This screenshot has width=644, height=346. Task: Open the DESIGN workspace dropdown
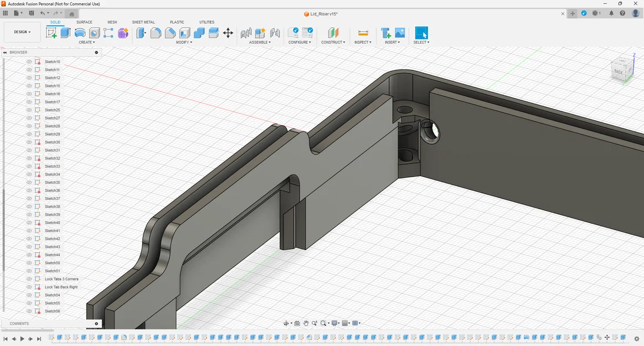click(21, 32)
